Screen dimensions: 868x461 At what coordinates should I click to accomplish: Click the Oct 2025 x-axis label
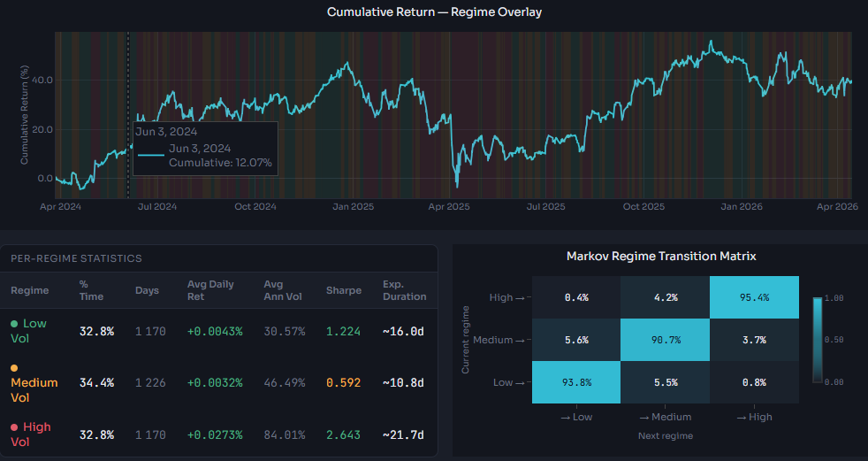point(643,206)
